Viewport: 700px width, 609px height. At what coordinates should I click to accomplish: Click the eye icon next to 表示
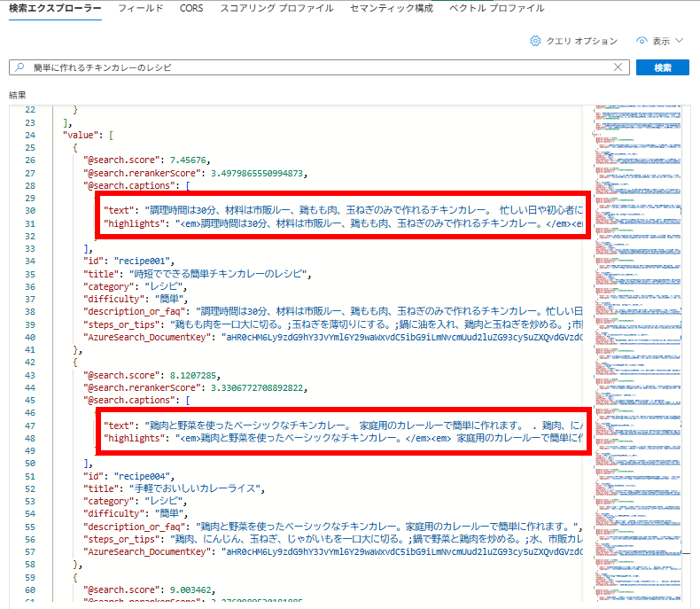click(642, 41)
